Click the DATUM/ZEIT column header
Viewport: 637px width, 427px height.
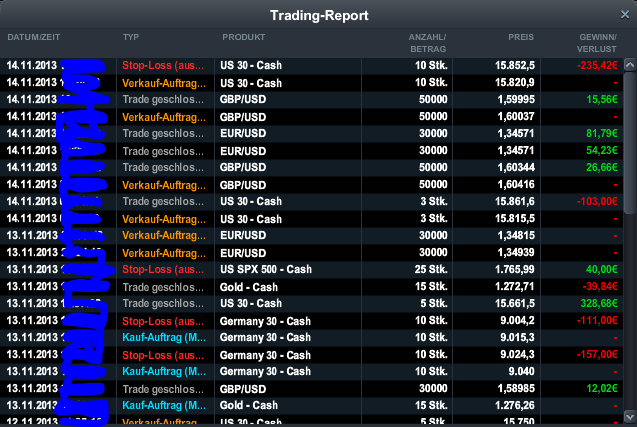point(33,37)
